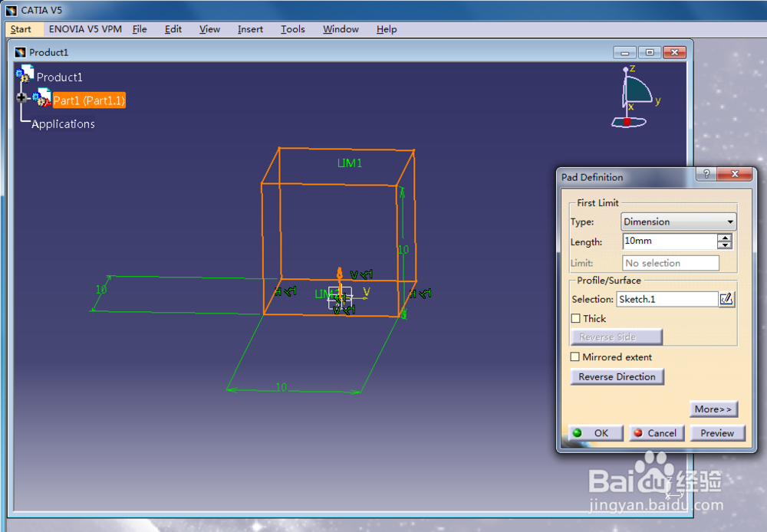The image size is (767, 532).
Task: Click the Limit field showing No selection
Action: tap(670, 263)
